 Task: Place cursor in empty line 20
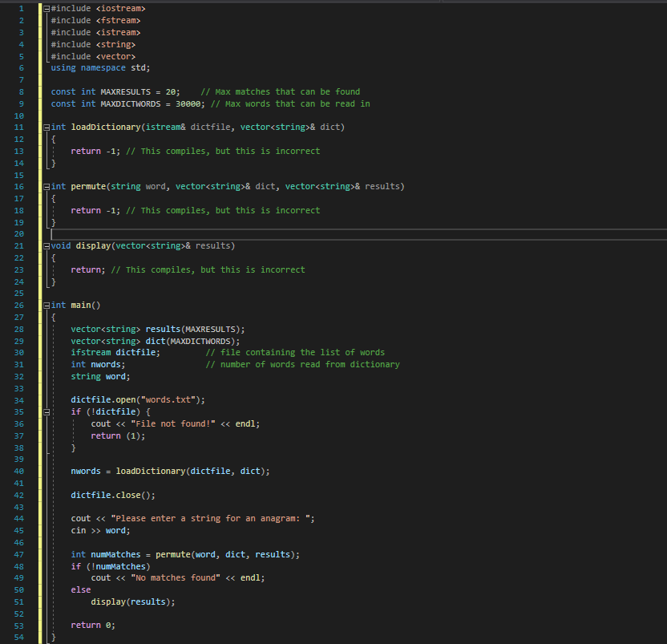pos(358,234)
